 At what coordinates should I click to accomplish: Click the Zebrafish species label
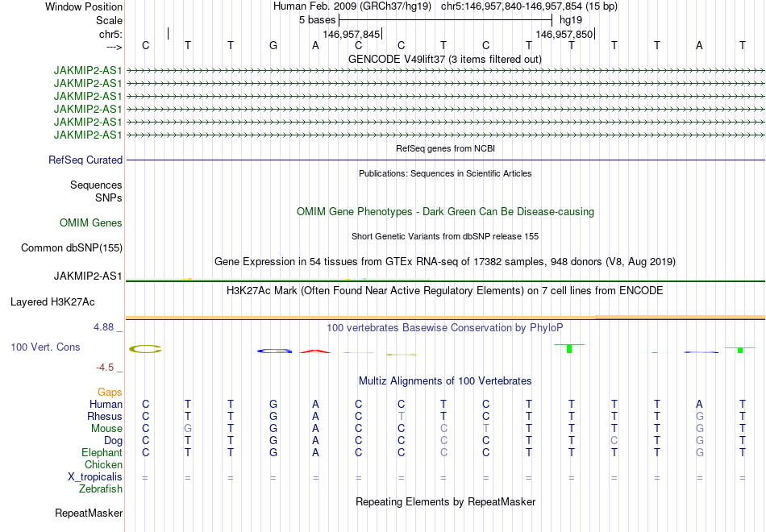pyautogui.click(x=101, y=488)
